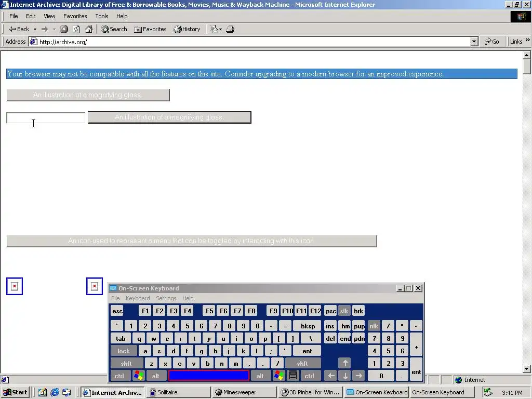The width and height of the screenshot is (532, 399).
Task: Toggle the right shft key on keyboard
Action: pos(302,364)
